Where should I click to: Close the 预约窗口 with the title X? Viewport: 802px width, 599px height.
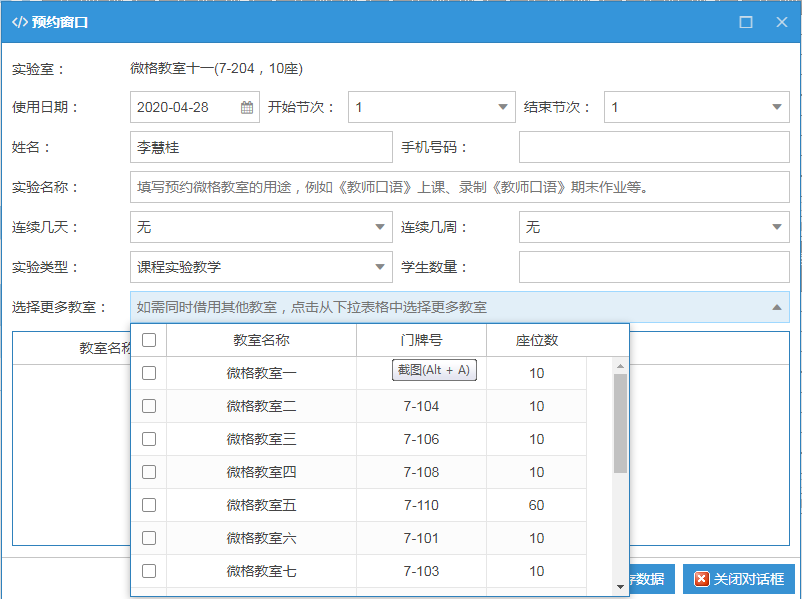pos(782,22)
